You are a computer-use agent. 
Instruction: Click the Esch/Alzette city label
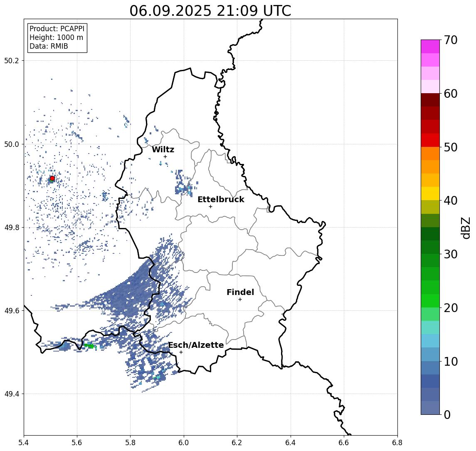196,345
